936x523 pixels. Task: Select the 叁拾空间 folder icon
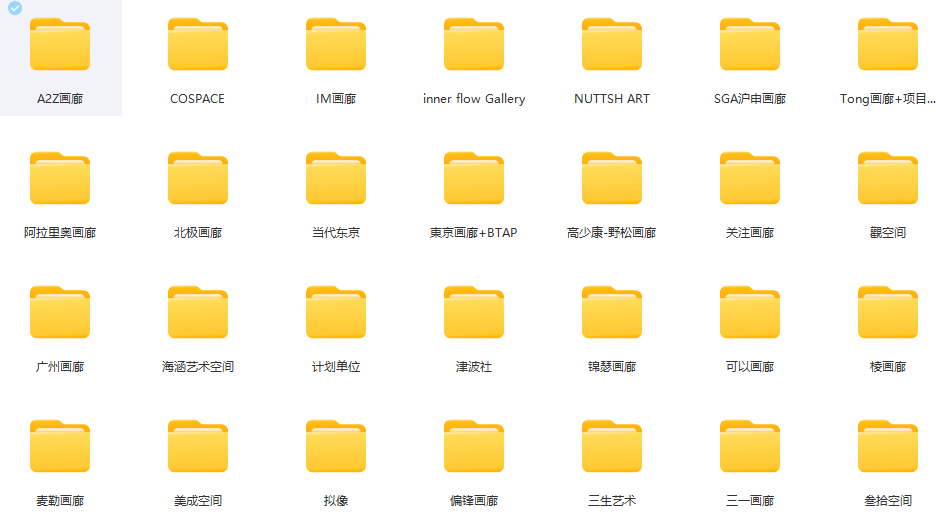click(887, 447)
